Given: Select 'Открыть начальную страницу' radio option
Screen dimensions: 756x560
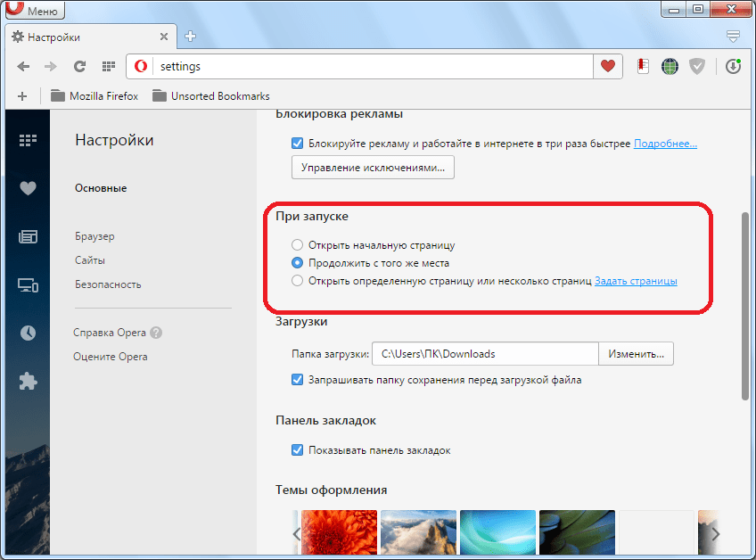Looking at the screenshot, I should (x=298, y=245).
